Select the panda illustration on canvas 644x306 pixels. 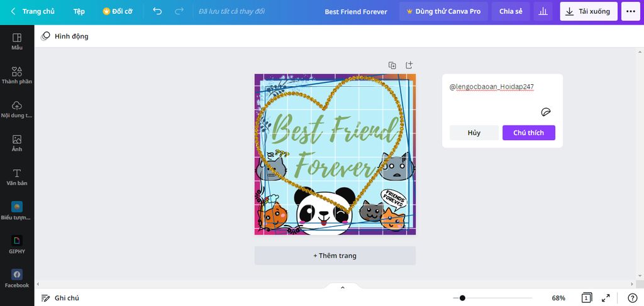point(325,211)
